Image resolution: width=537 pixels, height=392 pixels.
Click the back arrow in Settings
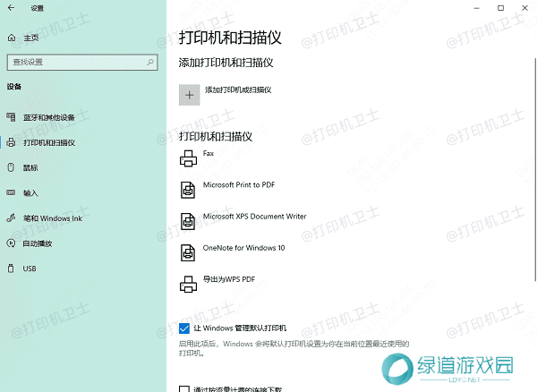coord(11,7)
